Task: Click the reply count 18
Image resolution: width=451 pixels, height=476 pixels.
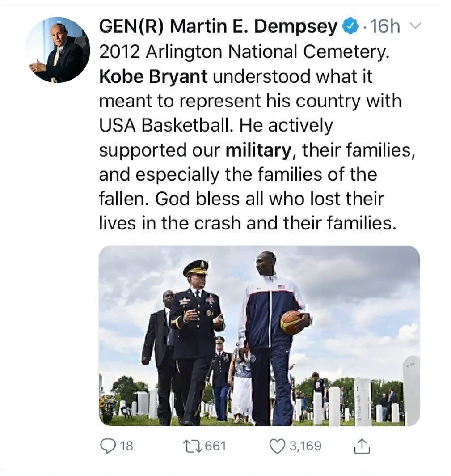Action: (126, 446)
